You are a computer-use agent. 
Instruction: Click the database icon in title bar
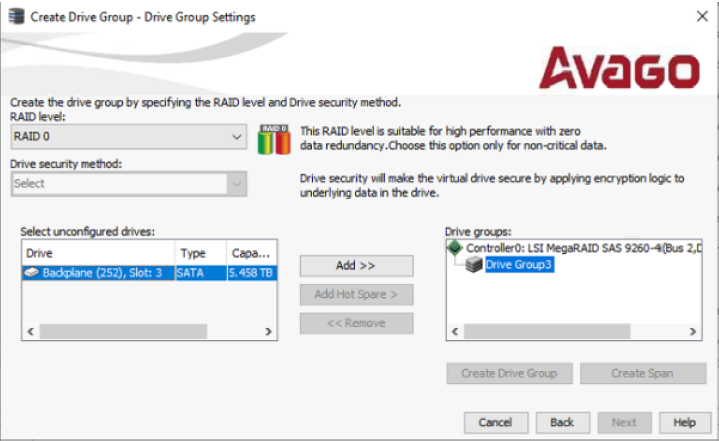coord(17,17)
